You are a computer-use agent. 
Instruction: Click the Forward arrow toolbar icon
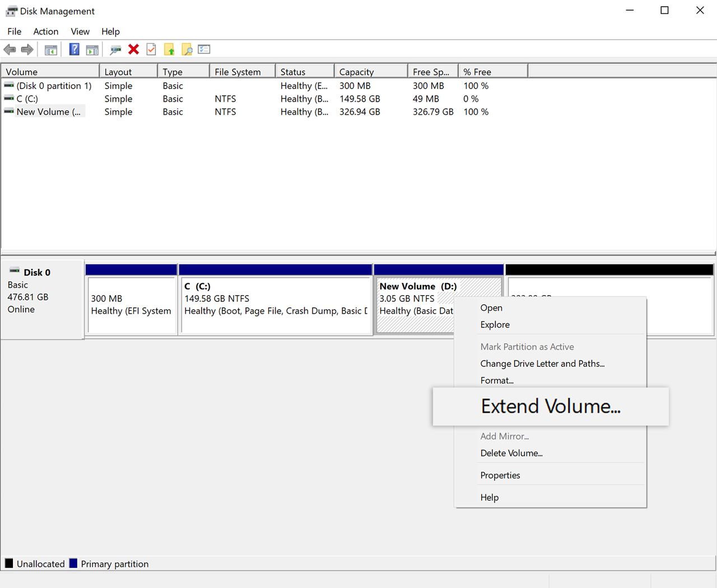27,50
